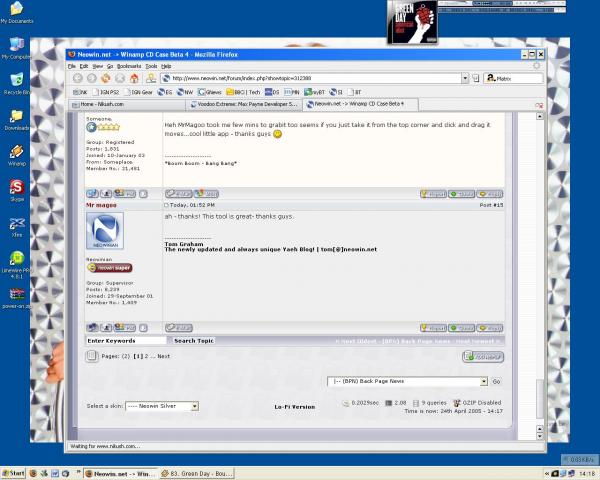
Task: Click the Firefox Back navigation button
Action: [78, 78]
